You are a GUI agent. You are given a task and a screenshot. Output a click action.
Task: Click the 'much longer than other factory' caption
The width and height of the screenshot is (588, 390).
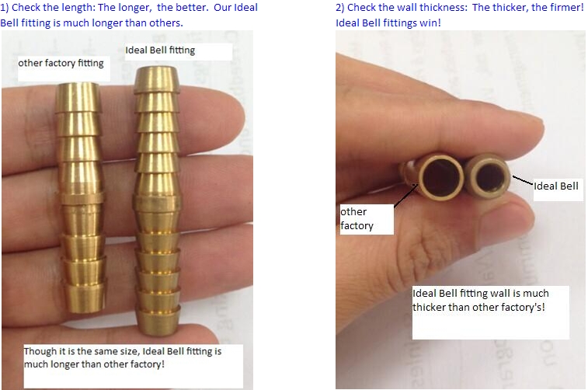(123, 357)
